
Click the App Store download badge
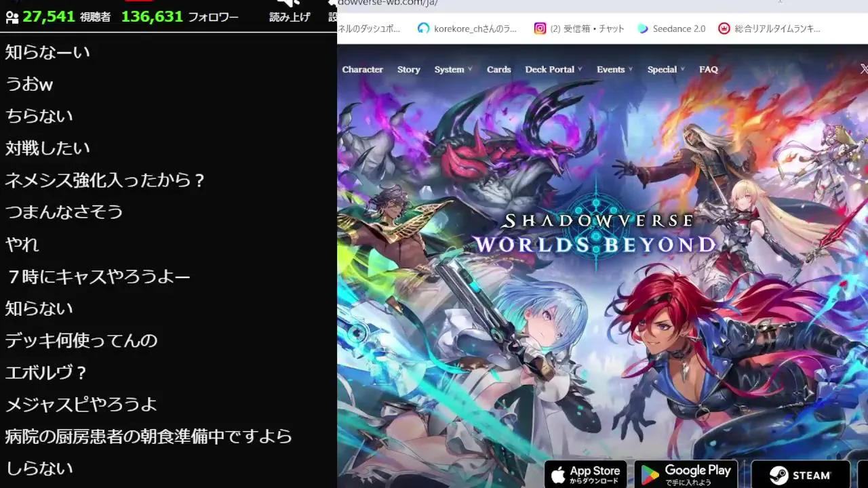pos(586,474)
